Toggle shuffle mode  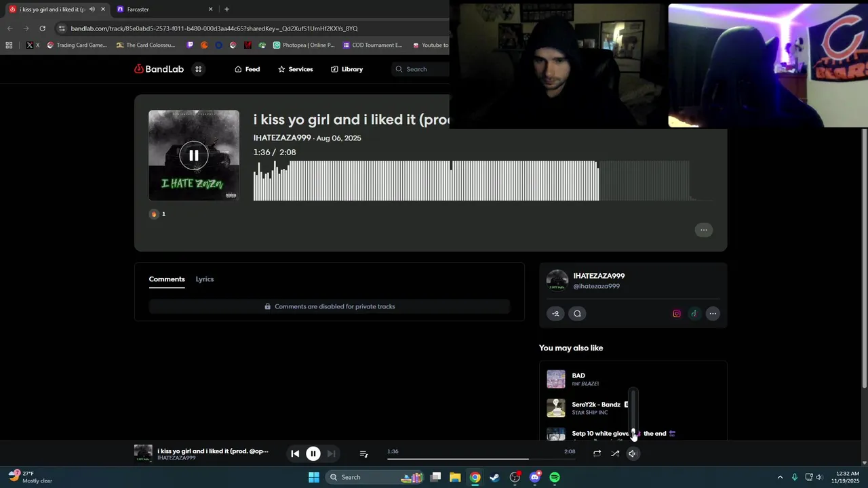[x=615, y=453]
